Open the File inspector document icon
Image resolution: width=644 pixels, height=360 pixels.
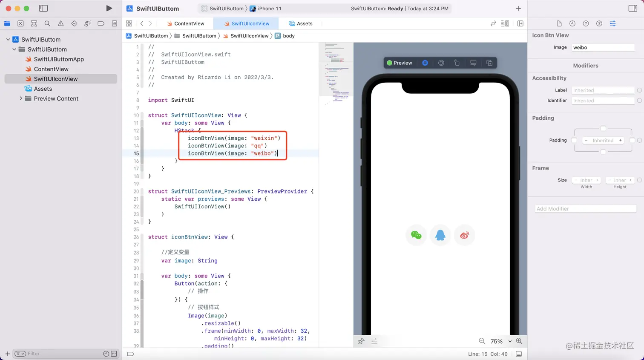coord(560,23)
